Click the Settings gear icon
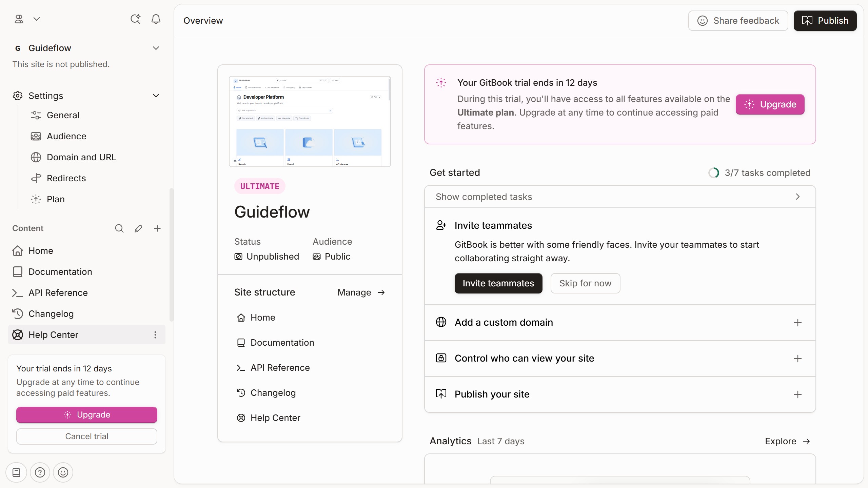The height and width of the screenshot is (488, 868). click(x=18, y=96)
